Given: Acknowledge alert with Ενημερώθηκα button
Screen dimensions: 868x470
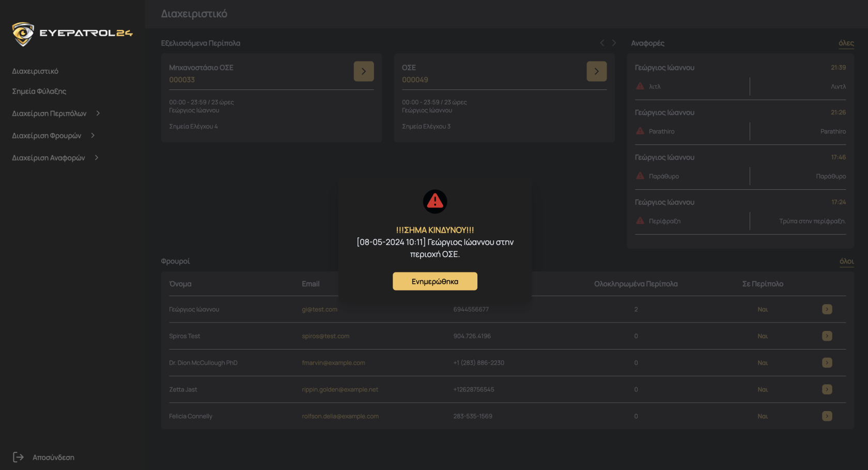Looking at the screenshot, I should pos(435,281).
